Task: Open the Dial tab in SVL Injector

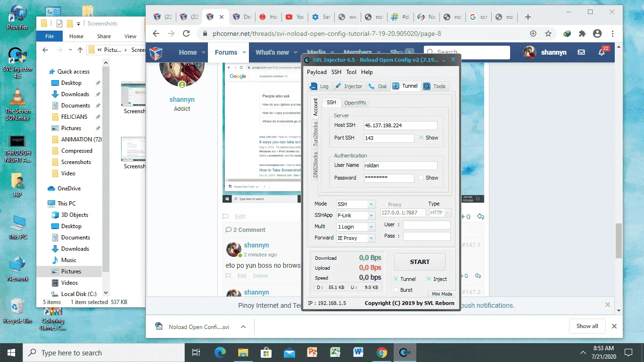Action: (378, 86)
